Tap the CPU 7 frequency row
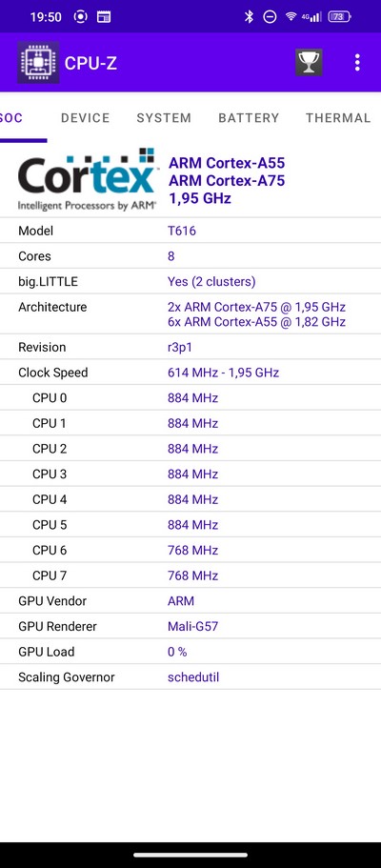 (190, 575)
